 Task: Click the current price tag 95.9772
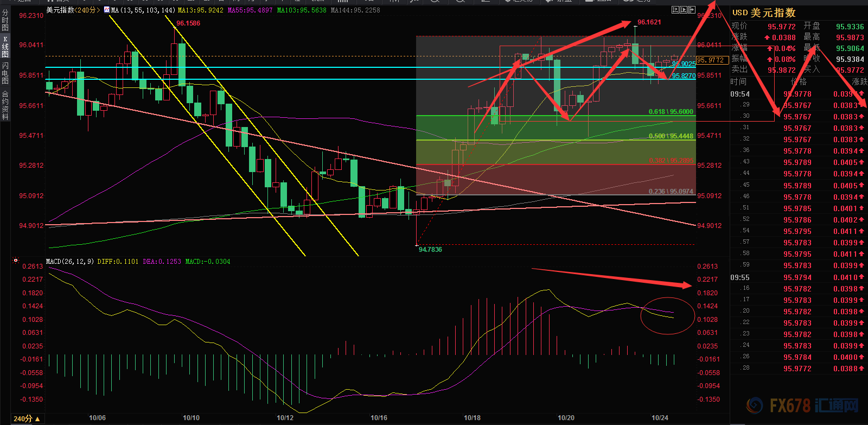pyautogui.click(x=711, y=60)
